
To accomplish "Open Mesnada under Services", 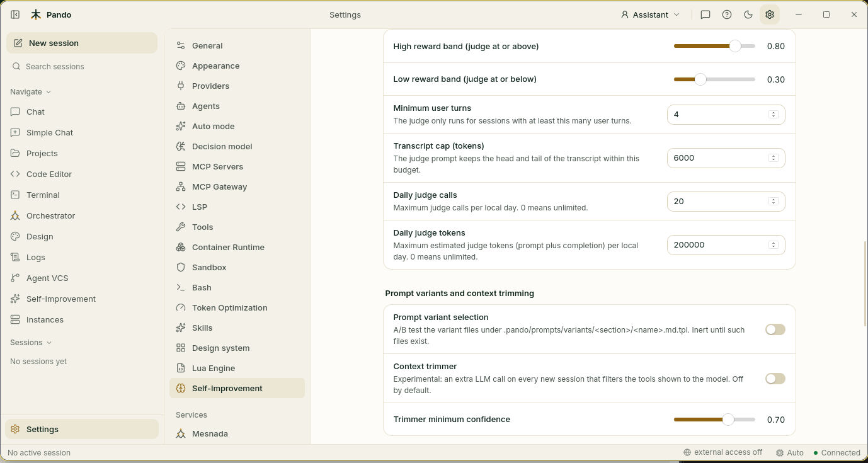I will point(237,433).
